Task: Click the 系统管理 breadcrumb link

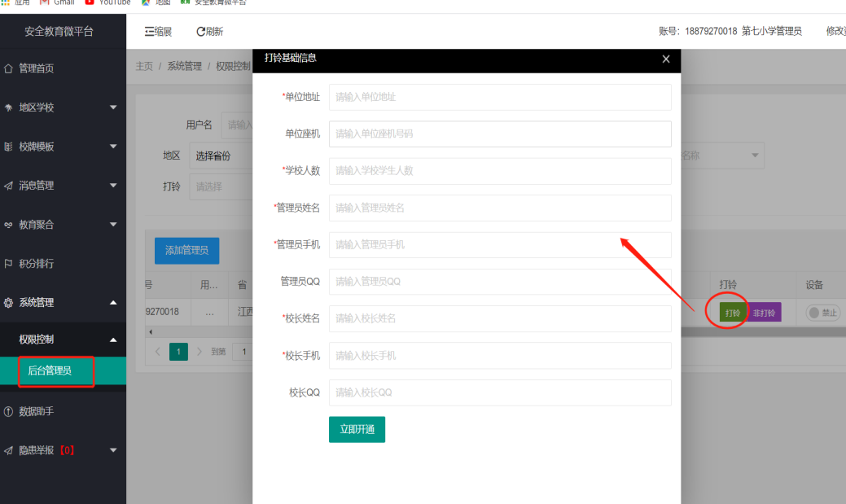Action: 184,66
